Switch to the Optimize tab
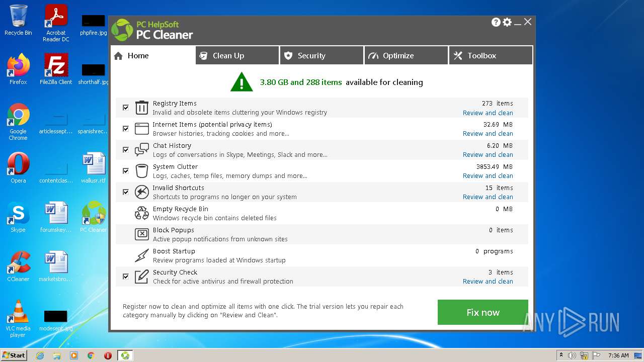 pos(407,56)
